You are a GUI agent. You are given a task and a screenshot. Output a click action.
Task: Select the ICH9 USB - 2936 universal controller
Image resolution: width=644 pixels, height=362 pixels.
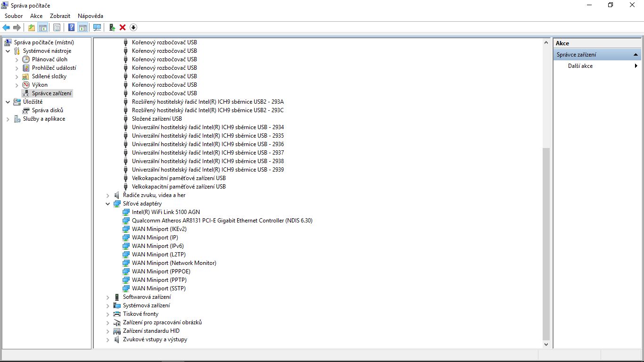click(208, 144)
